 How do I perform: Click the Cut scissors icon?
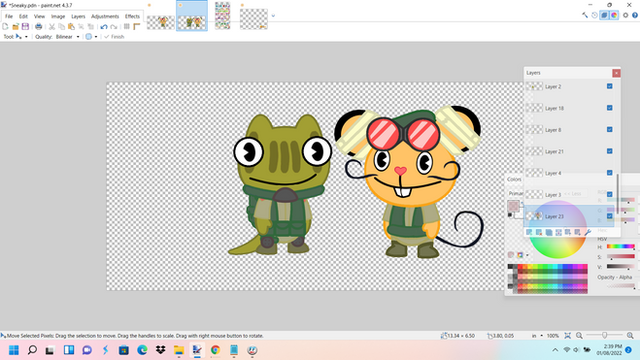(52, 27)
